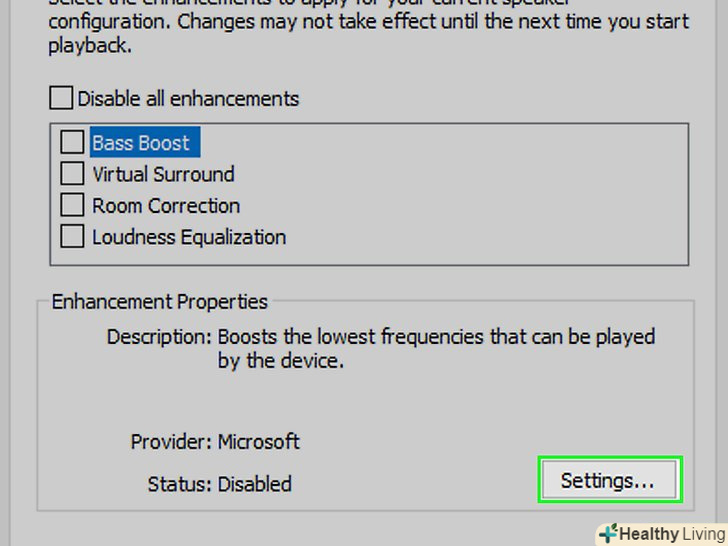This screenshot has width=728, height=546.
Task: Turn on Loudness Equalization checkbox
Action: [x=72, y=237]
